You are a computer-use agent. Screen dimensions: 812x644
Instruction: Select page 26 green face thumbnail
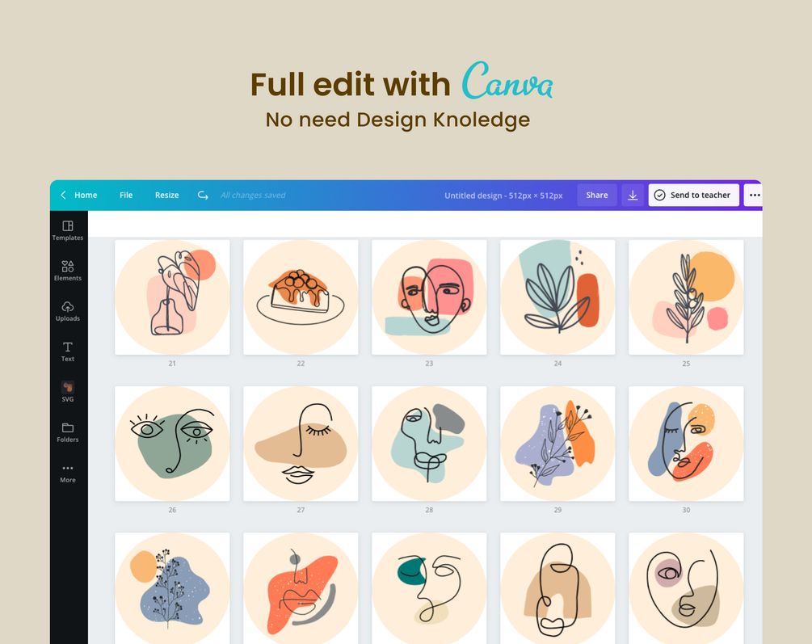click(172, 444)
